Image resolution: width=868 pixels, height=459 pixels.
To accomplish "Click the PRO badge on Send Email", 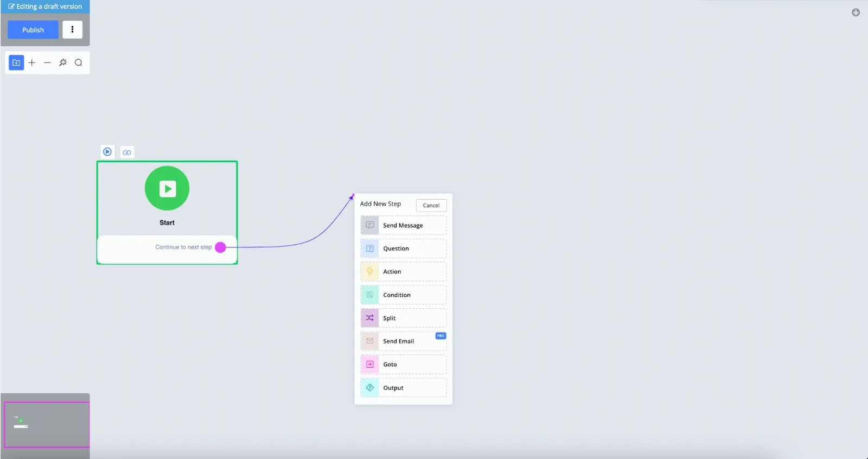I will (x=441, y=336).
